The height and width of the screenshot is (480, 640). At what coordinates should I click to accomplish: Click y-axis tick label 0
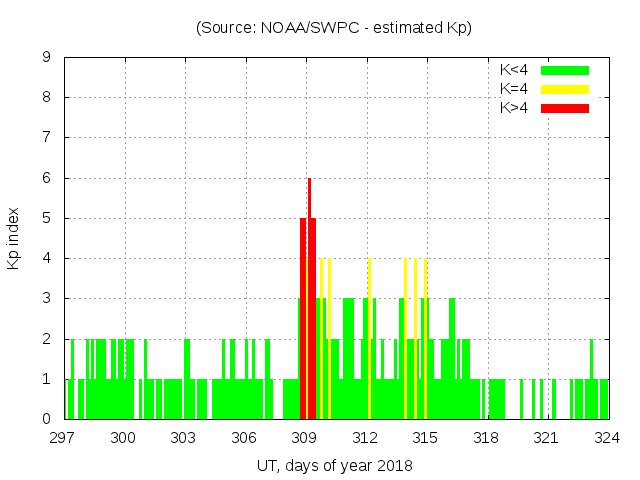click(47, 419)
